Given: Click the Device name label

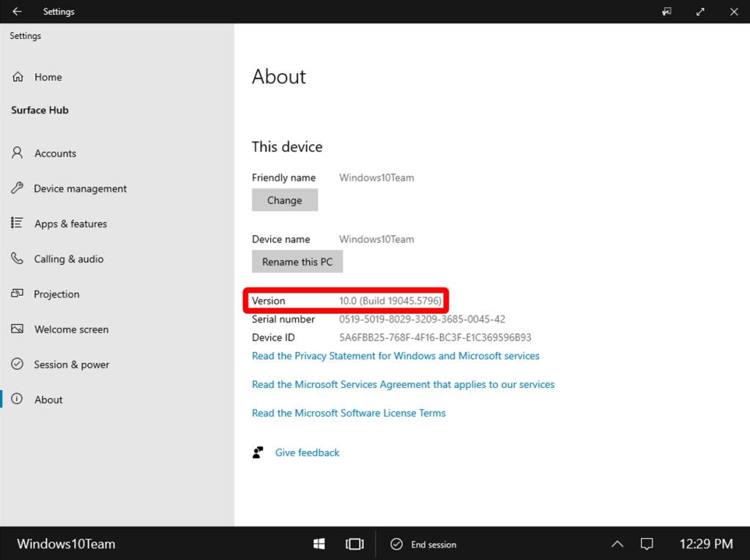Looking at the screenshot, I should pos(281,239).
